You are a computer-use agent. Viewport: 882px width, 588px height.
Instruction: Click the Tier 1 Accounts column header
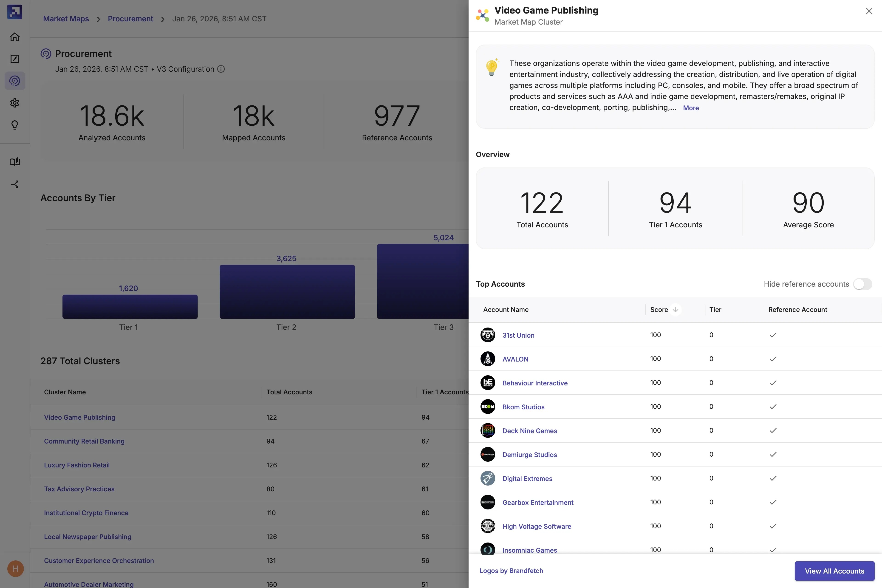tap(445, 392)
